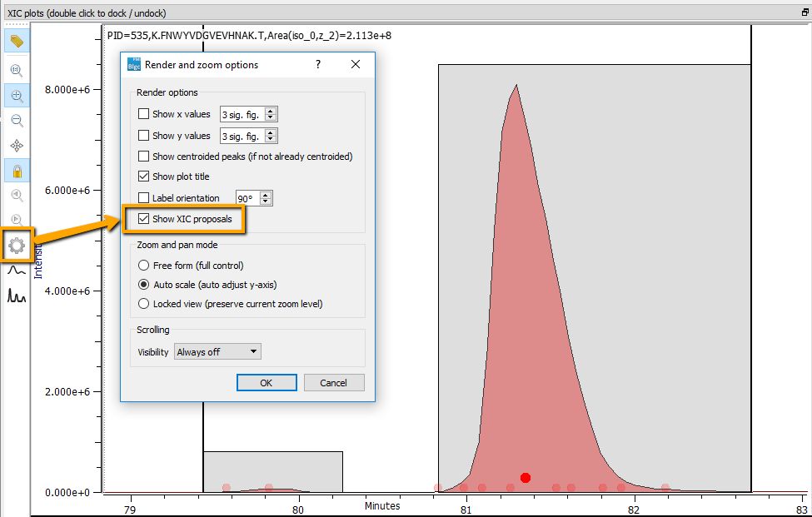Image resolution: width=812 pixels, height=517 pixels.
Task: Decrease x values significant figures
Action: 271,118
